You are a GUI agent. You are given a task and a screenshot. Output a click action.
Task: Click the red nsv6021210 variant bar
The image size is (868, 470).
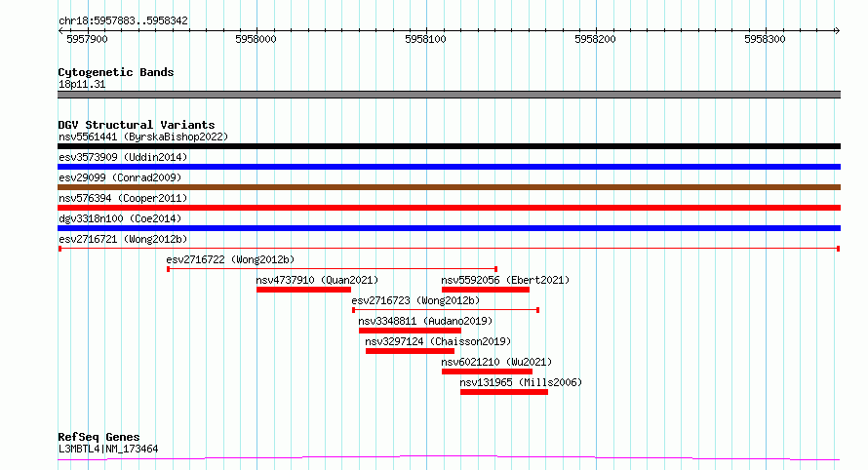[487, 372]
